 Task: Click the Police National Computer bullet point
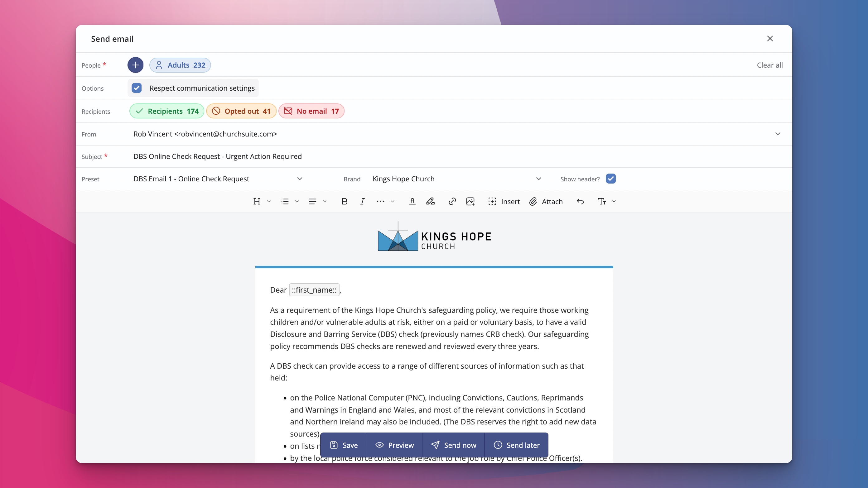coord(443,416)
